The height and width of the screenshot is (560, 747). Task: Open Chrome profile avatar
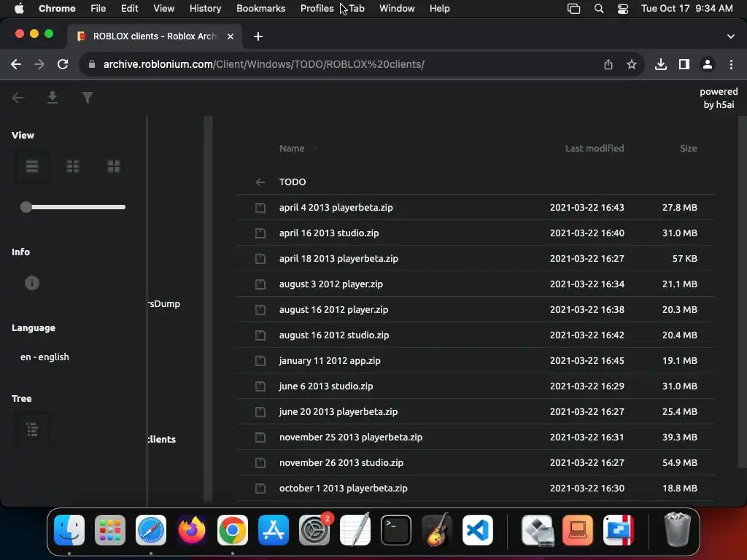pyautogui.click(x=708, y=64)
